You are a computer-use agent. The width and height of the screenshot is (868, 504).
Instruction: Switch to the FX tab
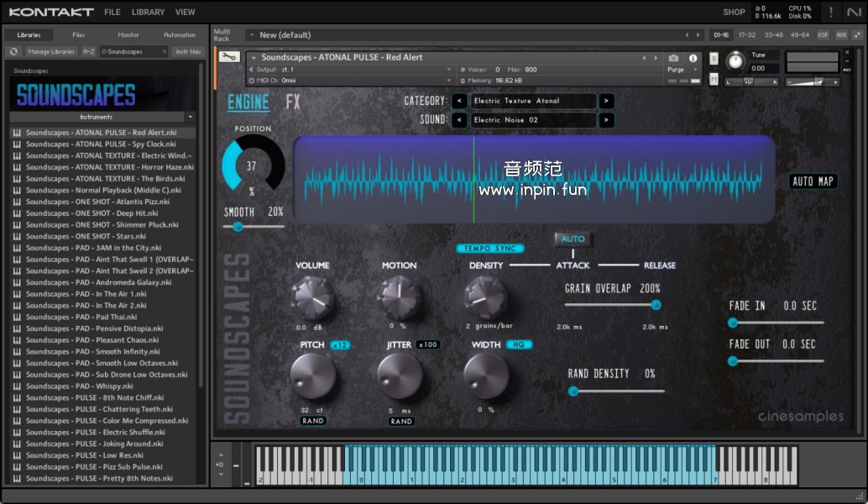[293, 102]
